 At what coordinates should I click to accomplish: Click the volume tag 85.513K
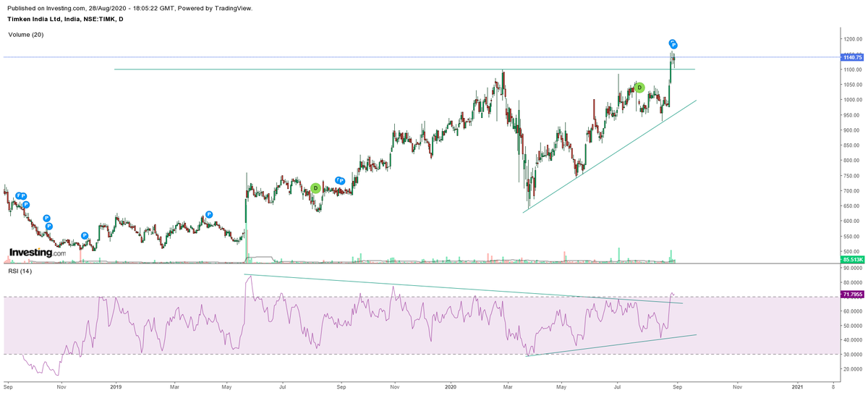pyautogui.click(x=852, y=259)
